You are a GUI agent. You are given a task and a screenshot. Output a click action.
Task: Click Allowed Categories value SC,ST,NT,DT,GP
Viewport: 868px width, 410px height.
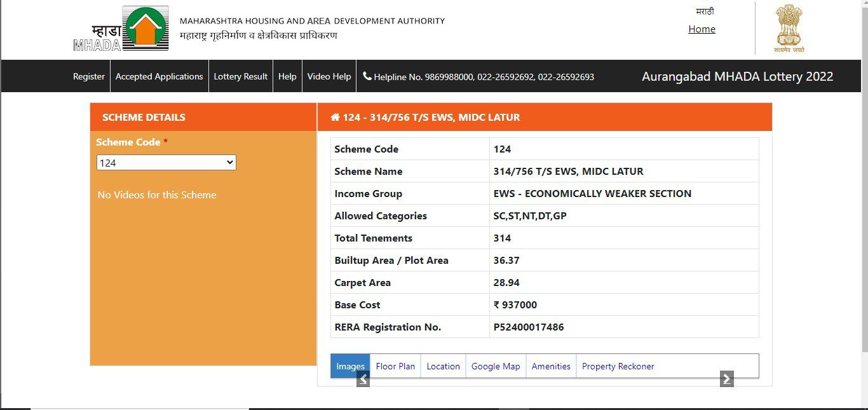point(530,216)
